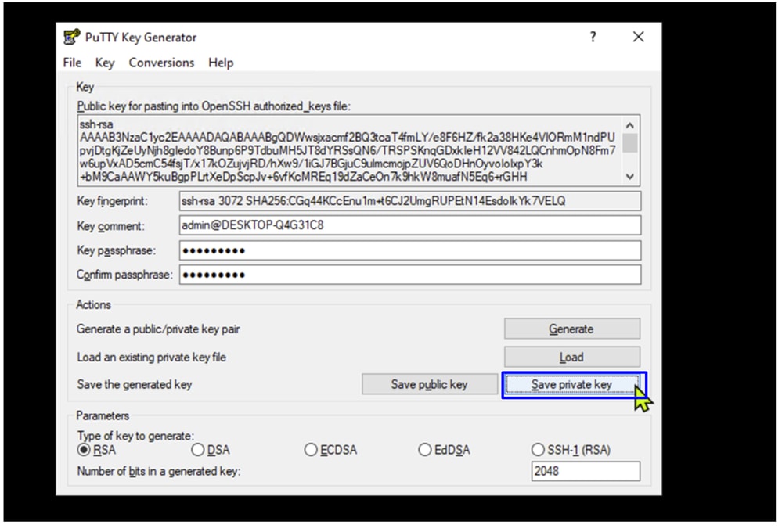Screen dimensions: 782x532
Task: Open the File menu
Action: click(72, 63)
